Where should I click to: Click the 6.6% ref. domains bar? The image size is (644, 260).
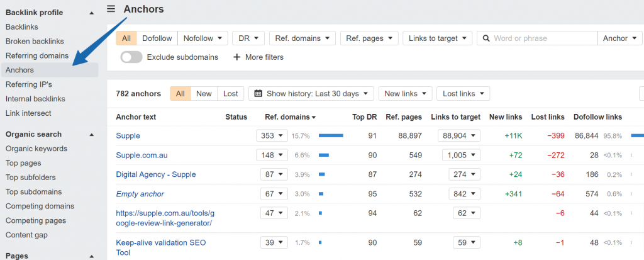(324, 155)
